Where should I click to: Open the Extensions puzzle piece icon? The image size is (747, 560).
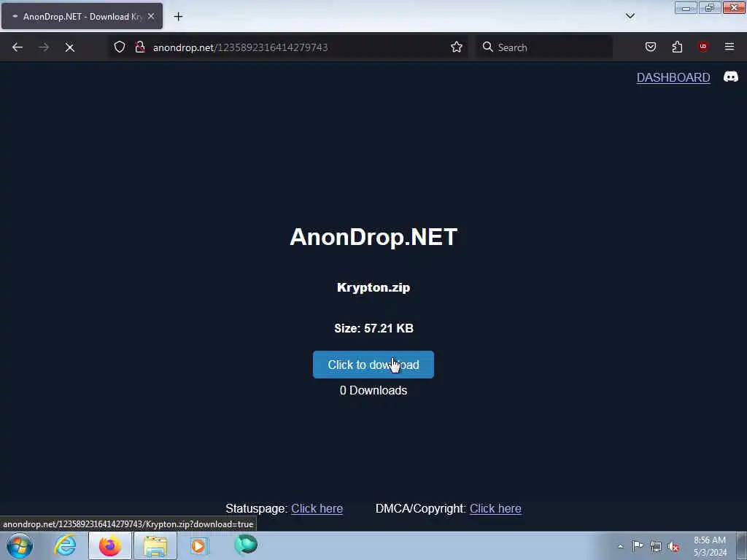coord(677,47)
